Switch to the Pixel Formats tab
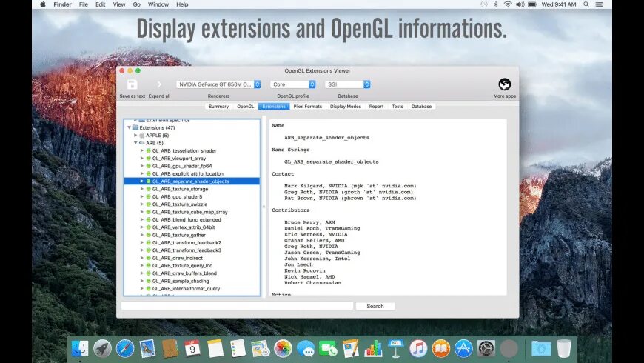 [308, 107]
